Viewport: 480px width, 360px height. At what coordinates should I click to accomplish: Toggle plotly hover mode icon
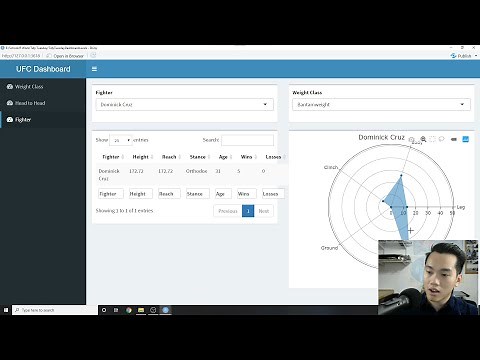click(x=454, y=139)
